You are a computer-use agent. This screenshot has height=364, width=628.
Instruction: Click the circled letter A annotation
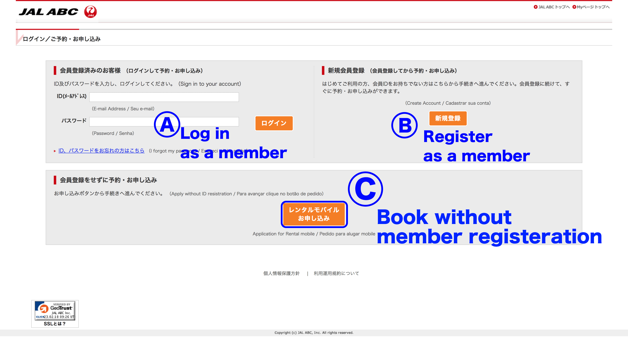(167, 124)
